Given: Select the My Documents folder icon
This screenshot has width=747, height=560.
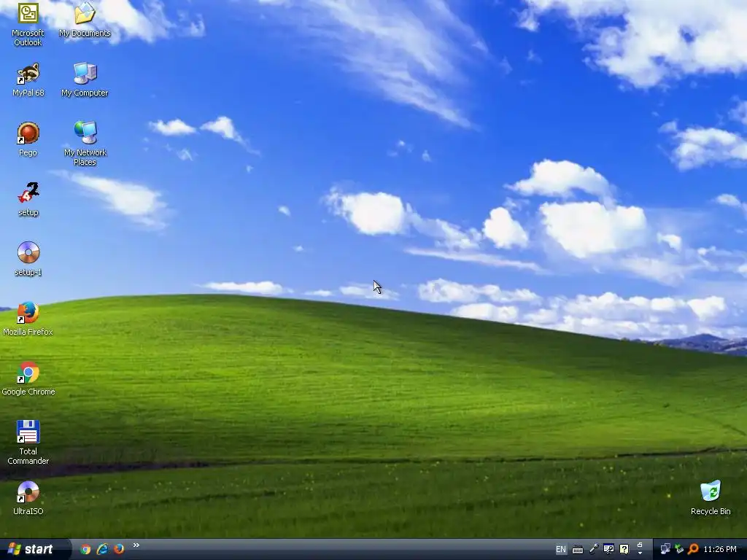Looking at the screenshot, I should [85, 20].
